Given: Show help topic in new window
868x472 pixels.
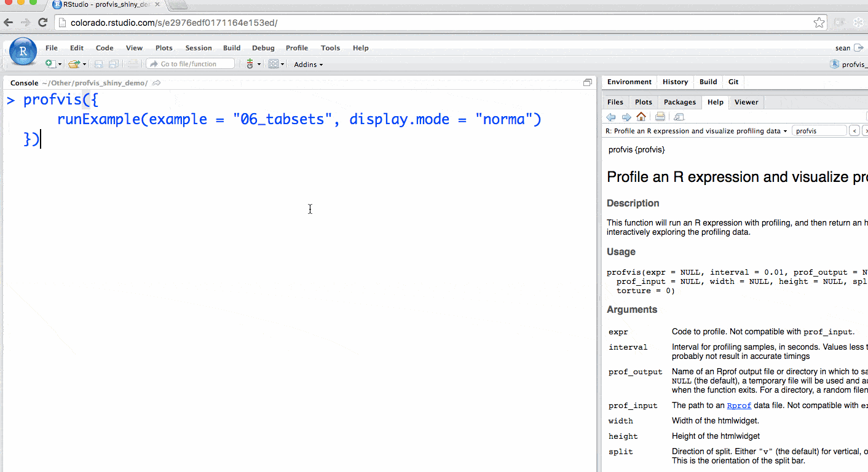Looking at the screenshot, I should pos(679,117).
